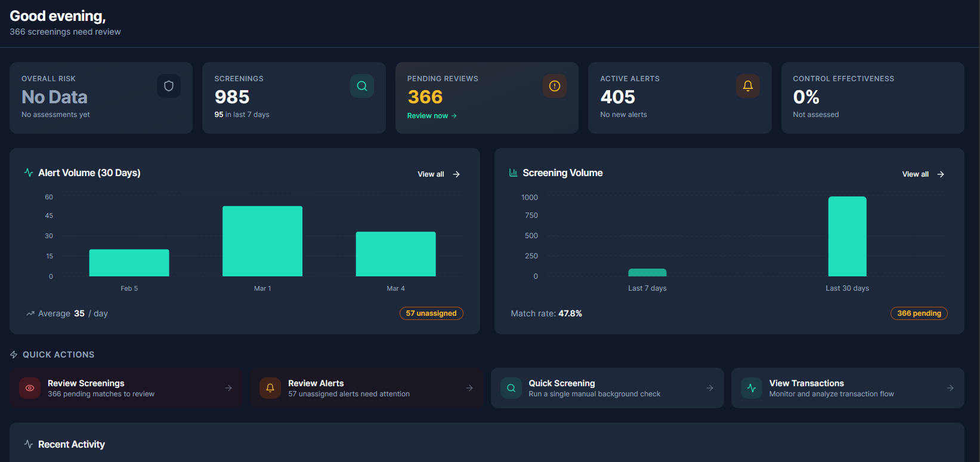Image resolution: width=980 pixels, height=462 pixels.
Task: Select the Mar 1 bar in Alert Volume
Action: pos(262,241)
